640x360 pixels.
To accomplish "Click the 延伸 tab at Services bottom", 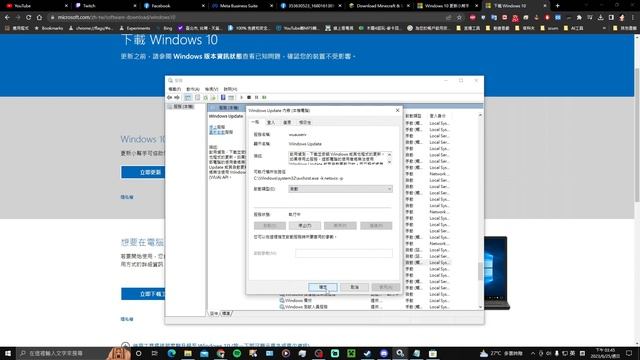I will coord(214,313).
